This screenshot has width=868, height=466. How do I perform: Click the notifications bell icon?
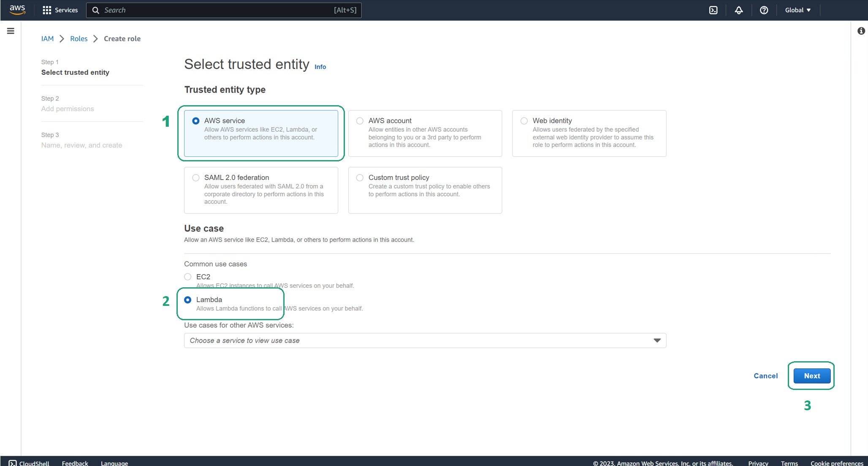click(739, 10)
